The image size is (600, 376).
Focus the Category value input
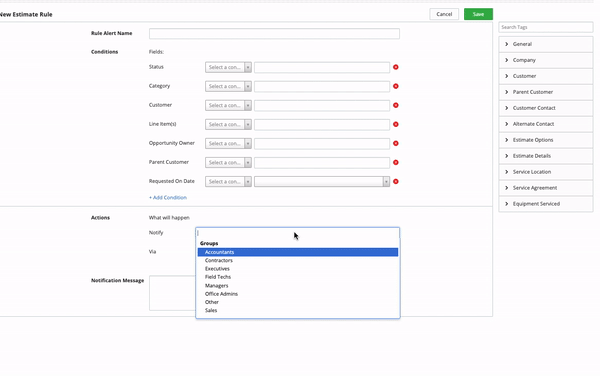pyautogui.click(x=322, y=86)
